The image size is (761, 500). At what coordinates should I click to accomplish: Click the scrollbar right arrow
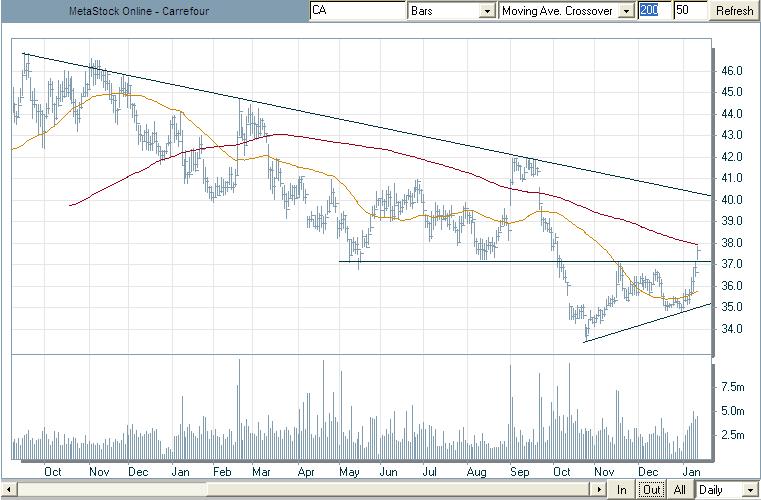600,489
